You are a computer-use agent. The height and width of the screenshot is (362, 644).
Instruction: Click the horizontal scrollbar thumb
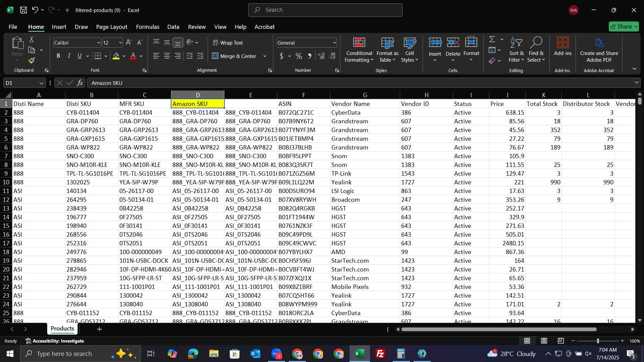tap(499, 329)
